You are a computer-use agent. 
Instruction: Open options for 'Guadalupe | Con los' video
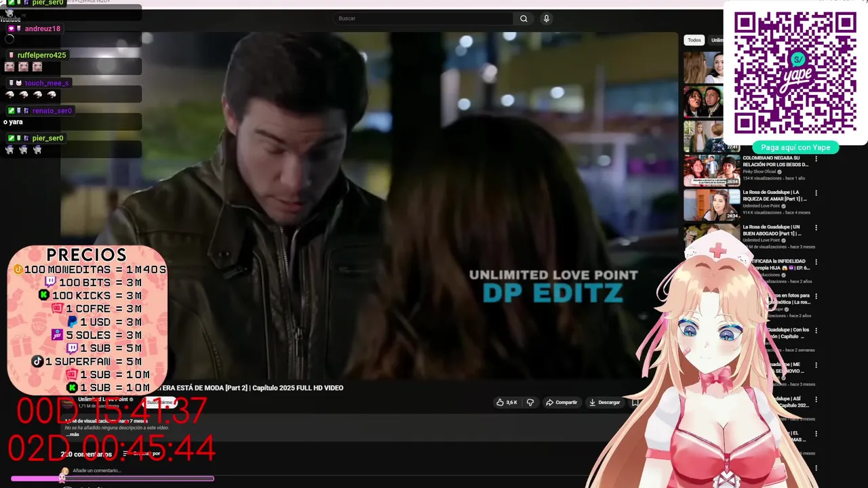pos(816,331)
